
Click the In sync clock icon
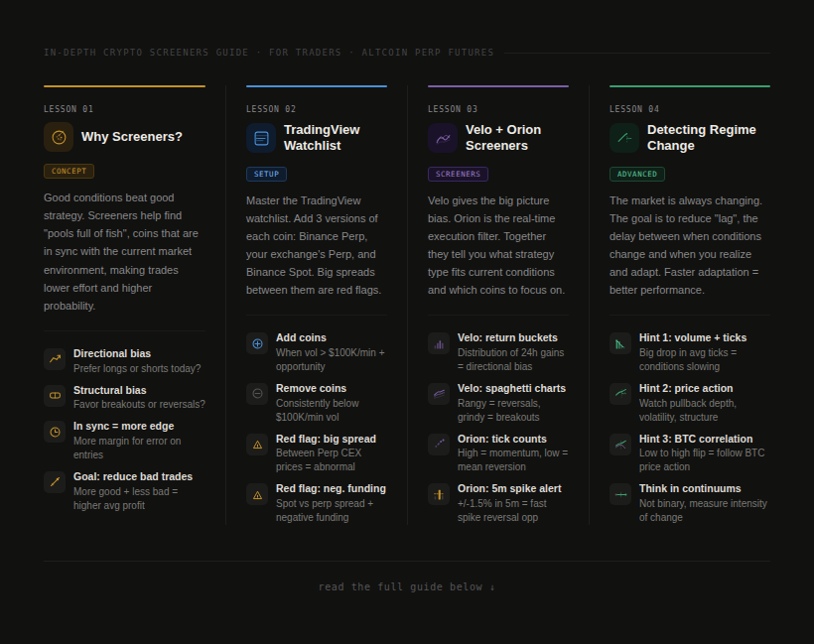pyautogui.click(x=55, y=432)
